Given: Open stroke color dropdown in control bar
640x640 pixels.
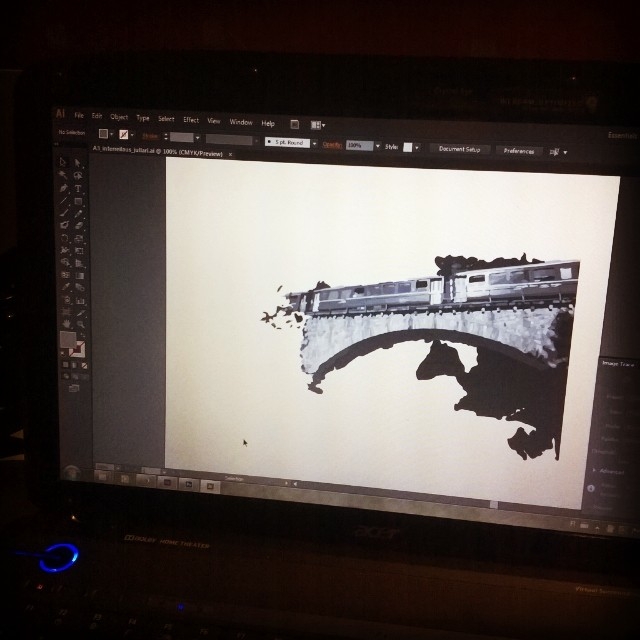Looking at the screenshot, I should point(132,135).
